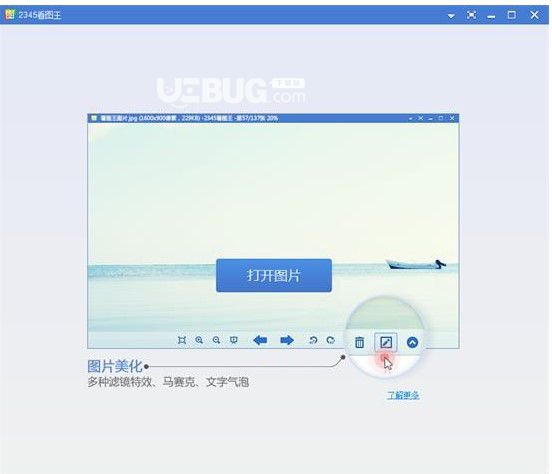Open dropdown arrow in preview window title bar
The height and width of the screenshot is (474, 552).
click(x=410, y=119)
